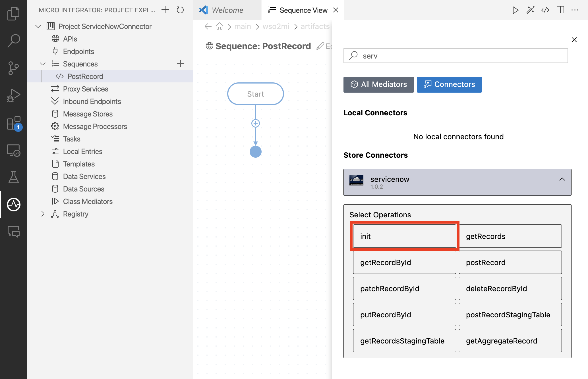
Task: Open Remote Explorer view
Action: coord(13,150)
